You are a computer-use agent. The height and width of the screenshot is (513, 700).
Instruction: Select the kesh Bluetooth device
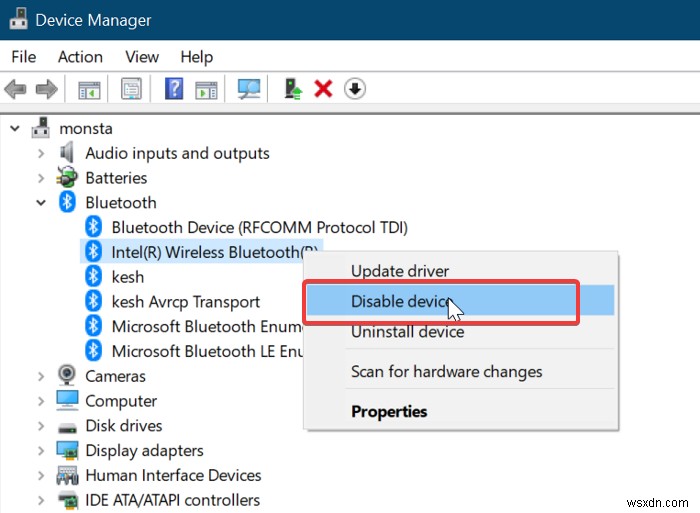(x=128, y=277)
